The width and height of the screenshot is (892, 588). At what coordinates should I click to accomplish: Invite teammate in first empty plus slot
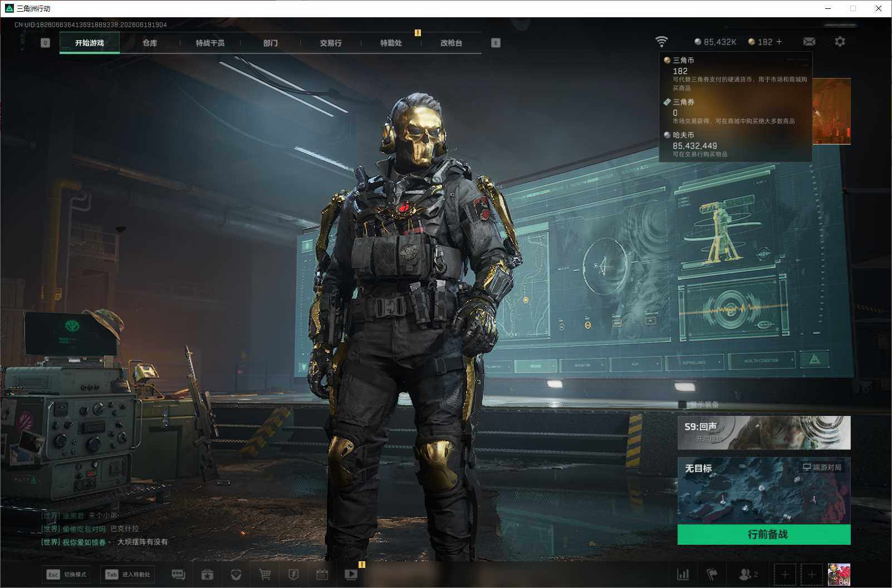[785, 575]
